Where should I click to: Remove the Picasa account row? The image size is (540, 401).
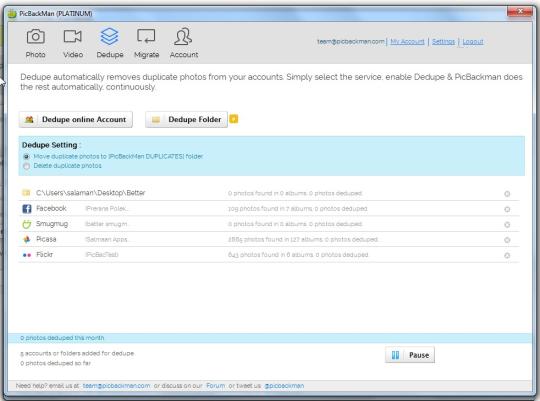coord(507,240)
